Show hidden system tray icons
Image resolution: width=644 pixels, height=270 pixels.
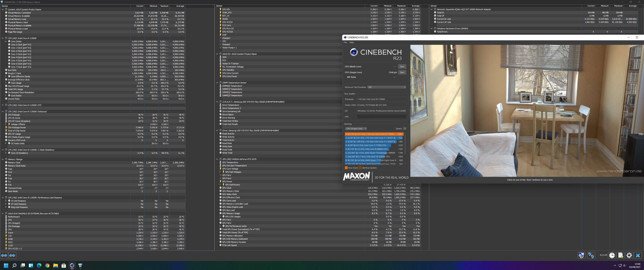[615, 265]
